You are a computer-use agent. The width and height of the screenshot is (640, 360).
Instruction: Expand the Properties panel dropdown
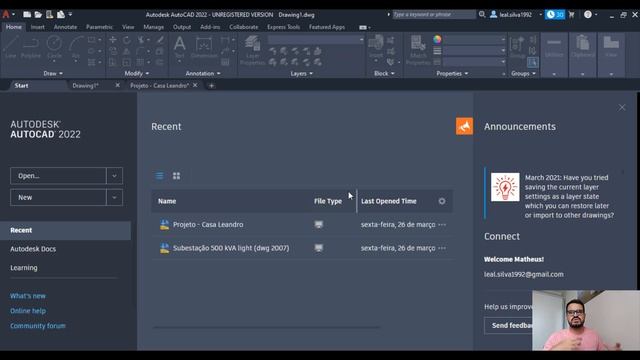(452, 73)
